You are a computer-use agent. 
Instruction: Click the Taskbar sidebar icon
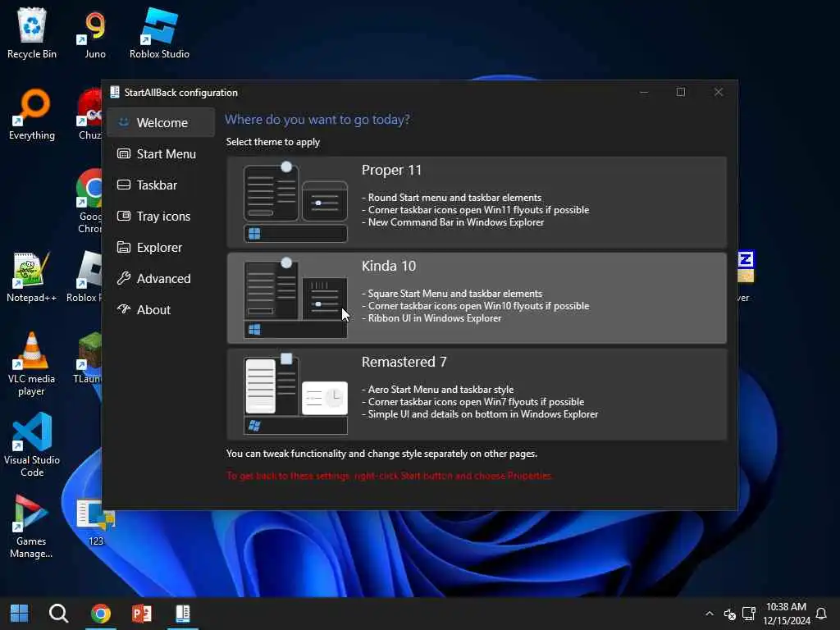coord(124,185)
